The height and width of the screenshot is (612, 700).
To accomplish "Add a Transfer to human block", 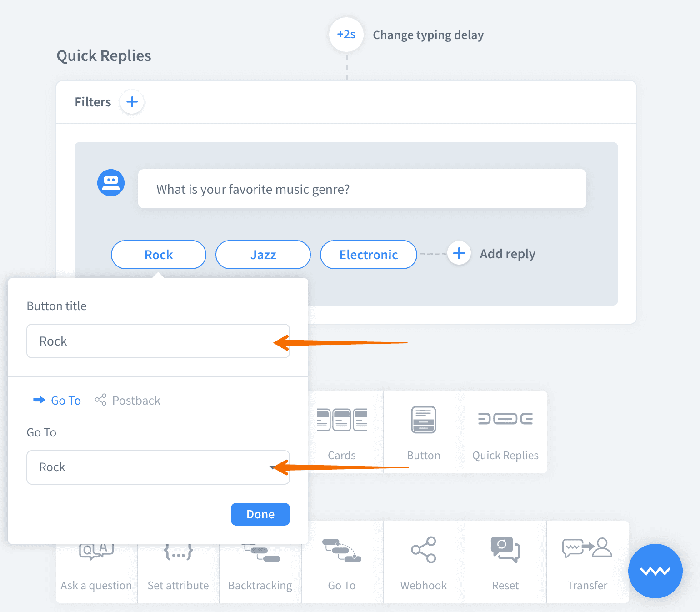I will (x=587, y=562).
